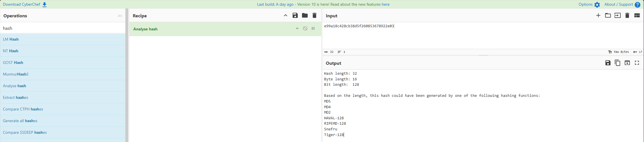Open LF end-of-line separator selector
The image size is (644, 142).
(x=637, y=52)
